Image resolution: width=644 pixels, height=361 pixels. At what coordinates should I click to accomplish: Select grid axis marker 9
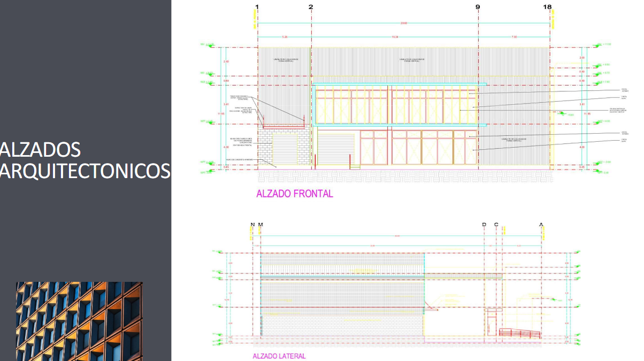click(x=478, y=7)
